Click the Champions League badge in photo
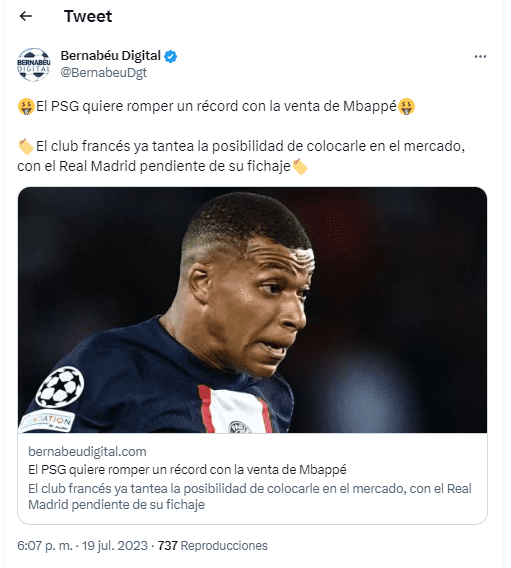Screen dimensions: 511x568 (x=60, y=387)
